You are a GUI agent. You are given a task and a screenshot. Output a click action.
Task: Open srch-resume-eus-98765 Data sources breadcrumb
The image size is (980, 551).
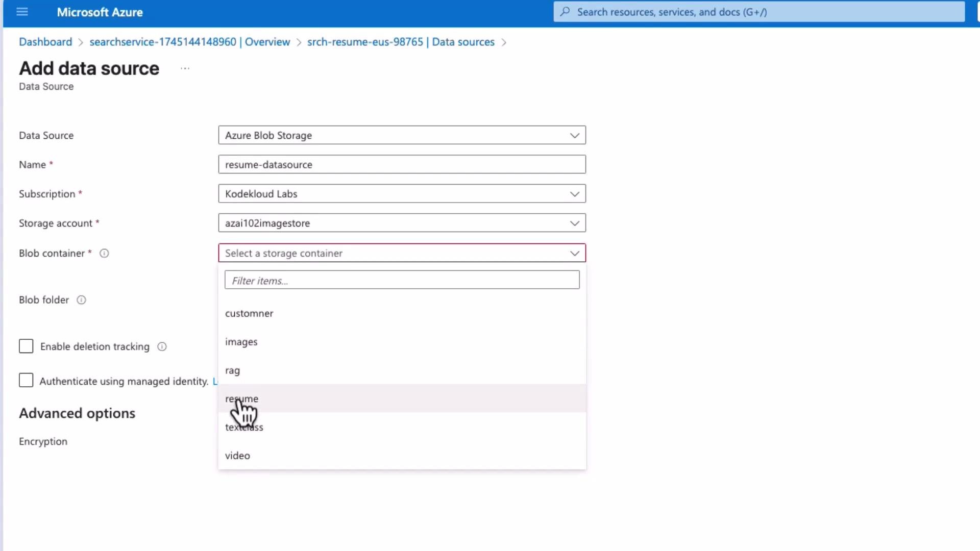pos(401,42)
